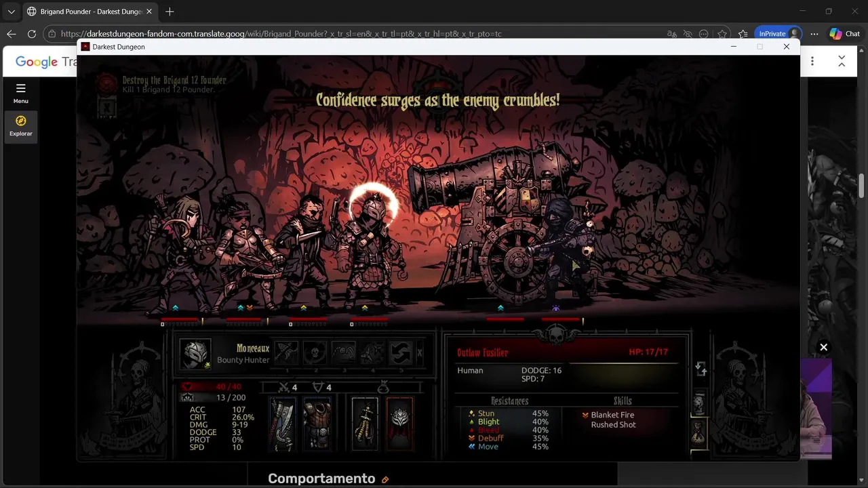
Task: Click the browser address bar URL
Action: 281,34
